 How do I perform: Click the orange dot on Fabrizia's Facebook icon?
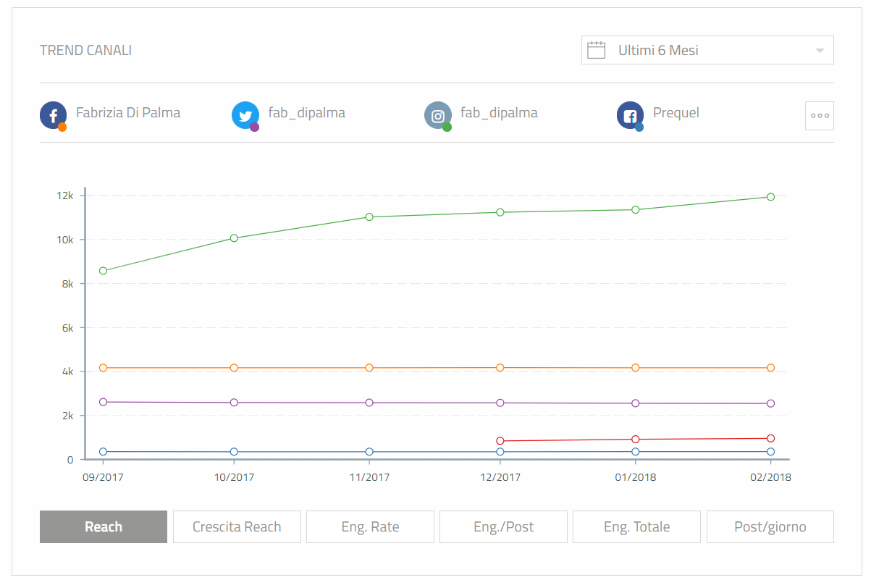[x=62, y=127]
